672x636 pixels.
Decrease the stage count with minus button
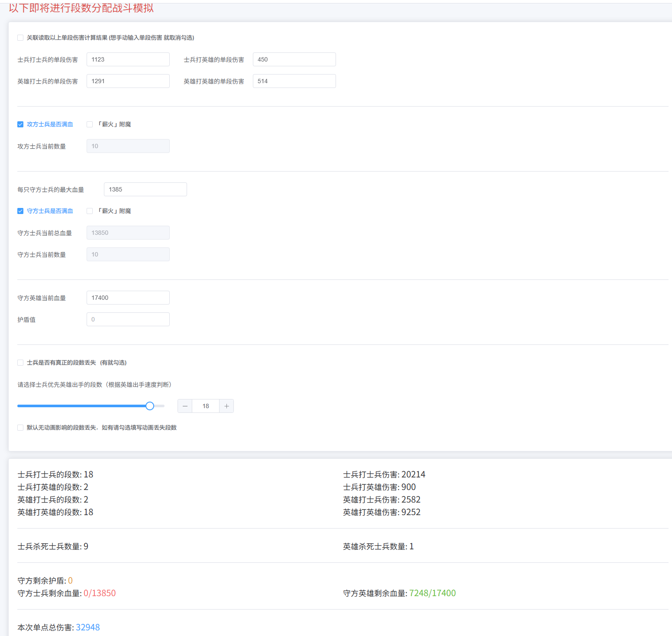click(185, 406)
